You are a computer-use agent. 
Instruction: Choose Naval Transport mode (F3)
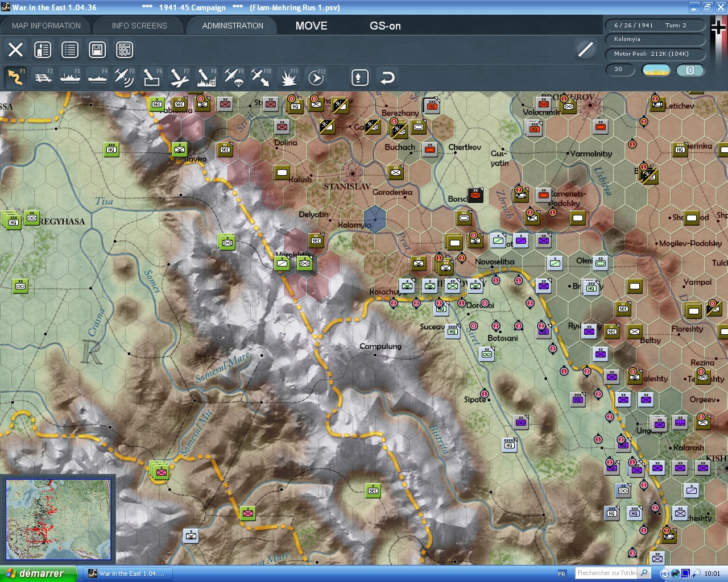[71, 77]
